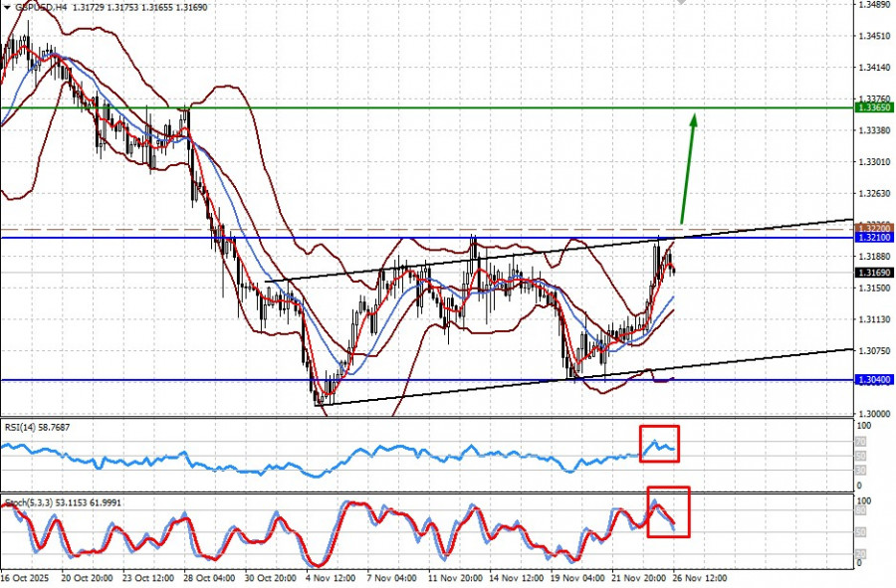The height and width of the screenshot is (588, 896).
Task: Click the 26 Nov 12:00 time axis label
Action: coord(701,578)
